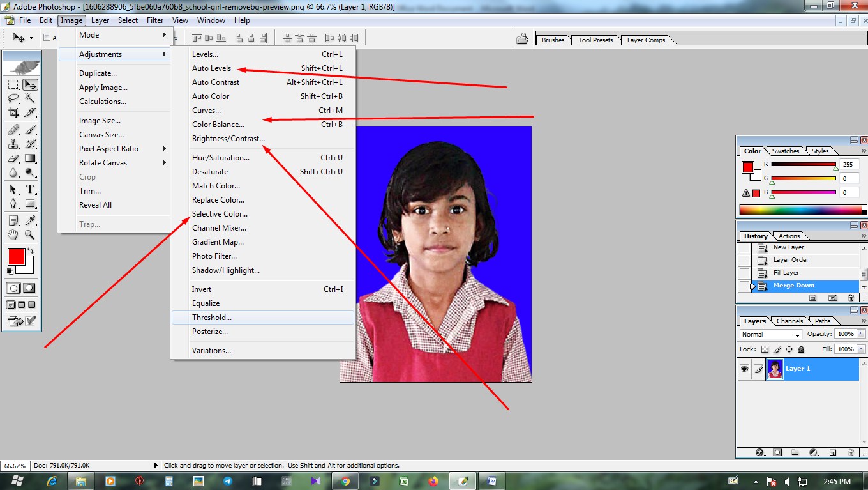The height and width of the screenshot is (490, 868).
Task: Click the R channel color slider
Action: [x=804, y=165]
